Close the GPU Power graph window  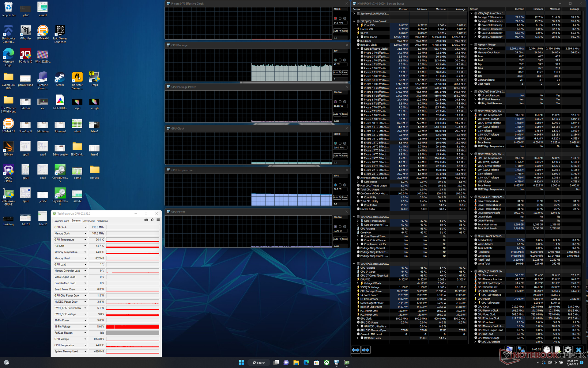tap(347, 212)
